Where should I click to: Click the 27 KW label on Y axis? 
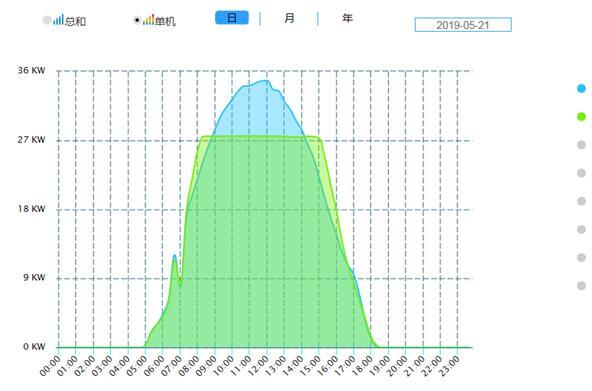pyautogui.click(x=31, y=140)
